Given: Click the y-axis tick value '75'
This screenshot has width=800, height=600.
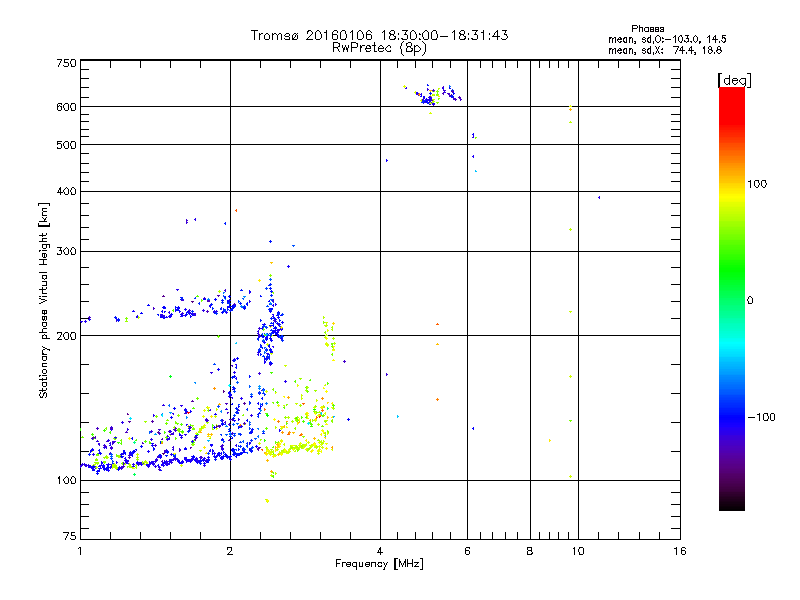Looking at the screenshot, I should [x=70, y=536].
